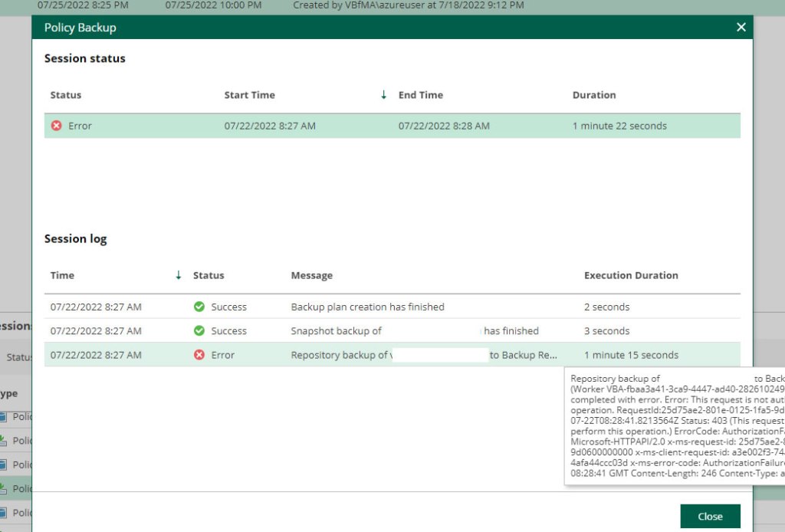The image size is (785, 532).
Task: Close the Policy Backup dialog with X
Action: (x=741, y=28)
